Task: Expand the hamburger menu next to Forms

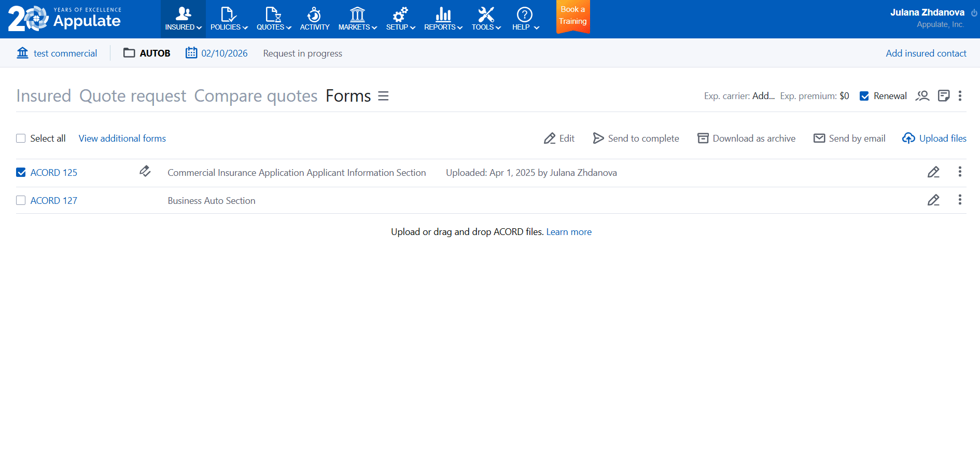Action: [383, 96]
